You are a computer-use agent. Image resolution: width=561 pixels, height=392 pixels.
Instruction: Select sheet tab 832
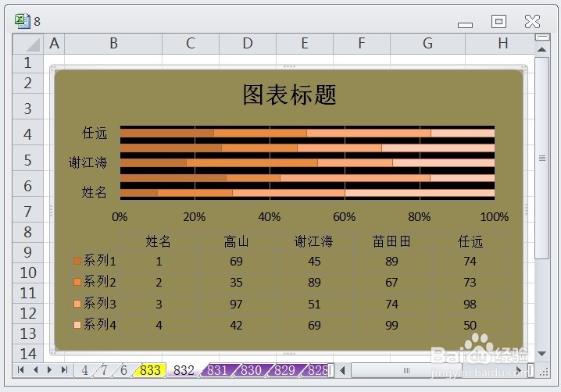click(184, 370)
